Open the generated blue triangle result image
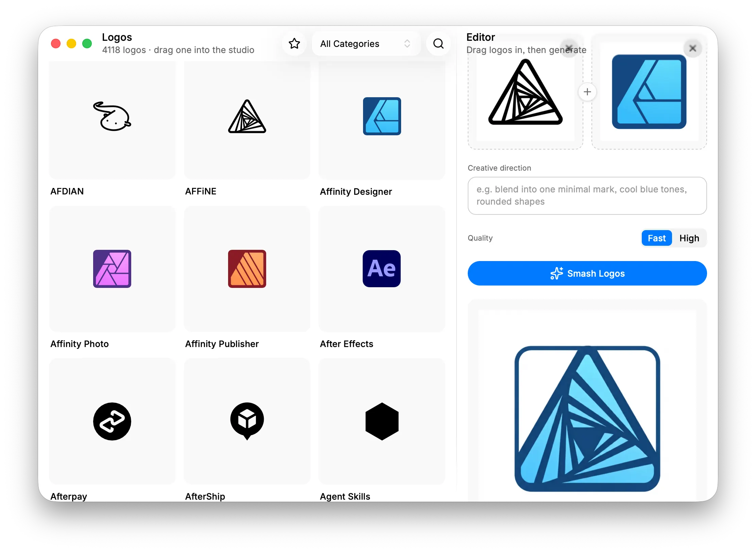Viewport: 756px width, 552px height. (x=587, y=419)
